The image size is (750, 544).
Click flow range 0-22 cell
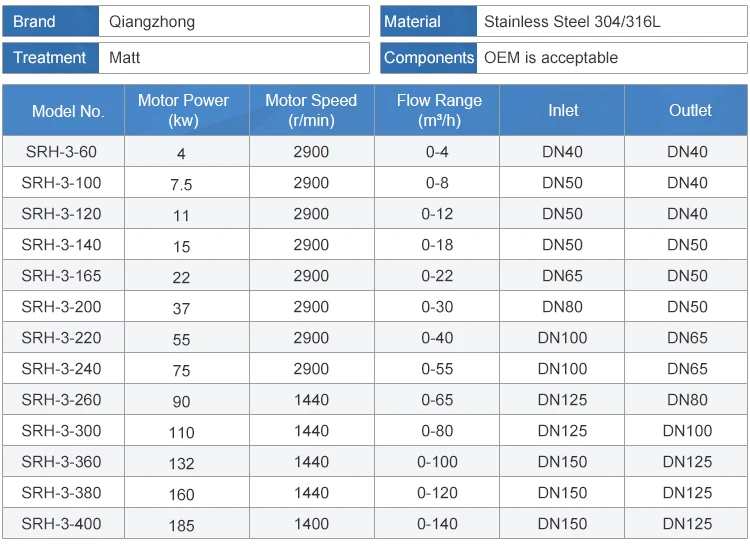click(437, 276)
